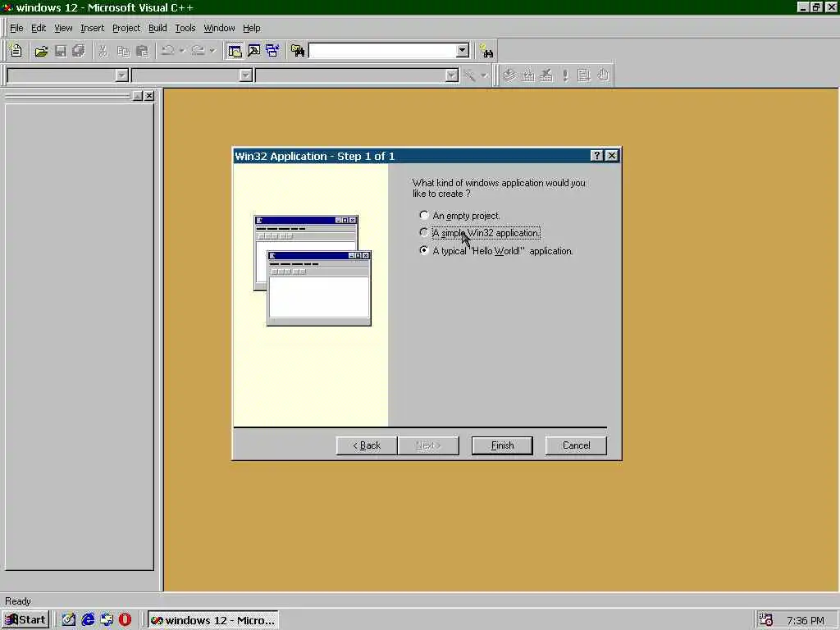The height and width of the screenshot is (630, 840).
Task: Click the New Text File toolbar icon
Action: [x=16, y=51]
